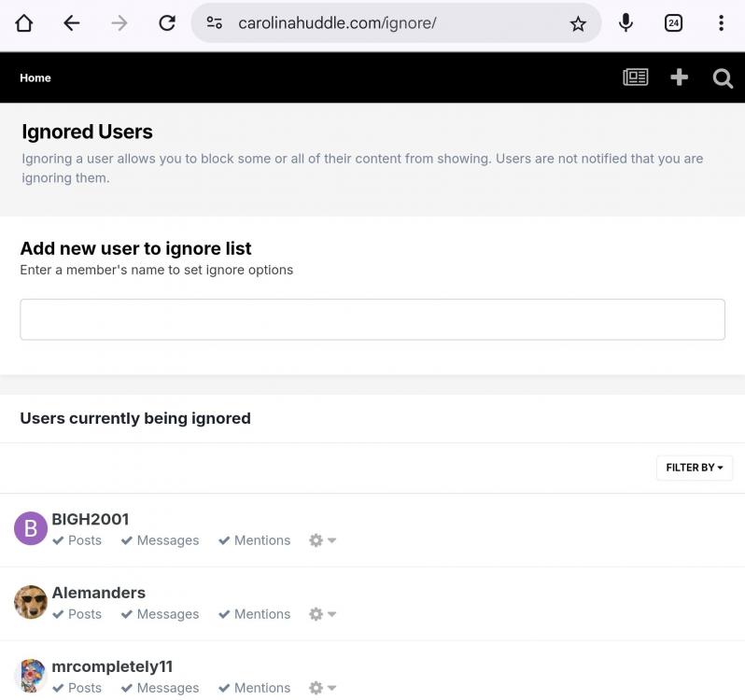Open the browser three-dot menu
Screen dimensions: 745x700
[x=721, y=23]
